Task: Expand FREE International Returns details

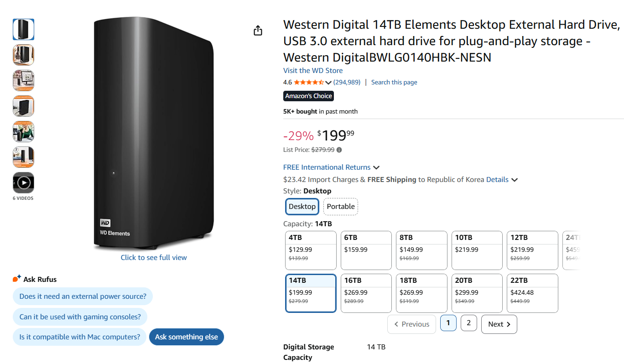Action: pos(376,167)
